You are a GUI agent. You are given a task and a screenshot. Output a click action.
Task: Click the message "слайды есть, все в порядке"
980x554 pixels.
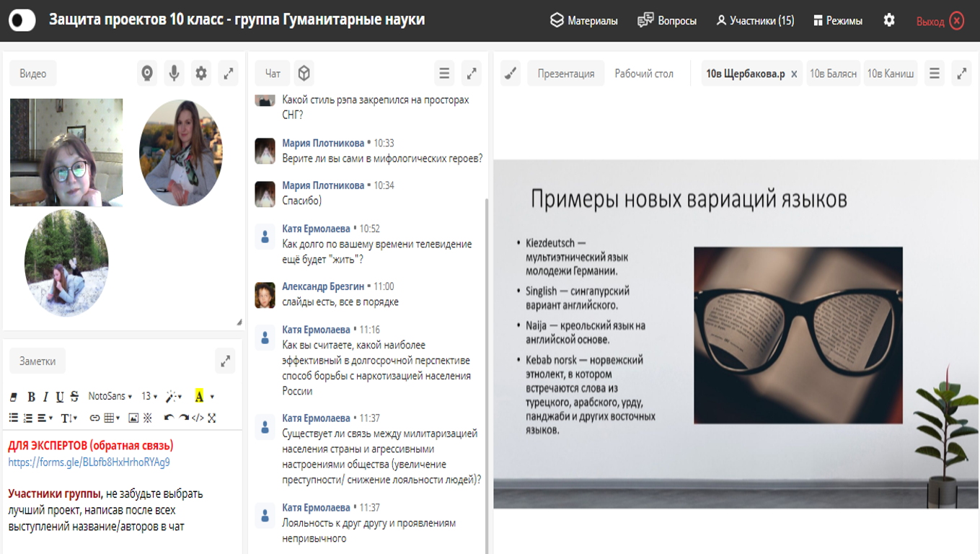pos(340,302)
